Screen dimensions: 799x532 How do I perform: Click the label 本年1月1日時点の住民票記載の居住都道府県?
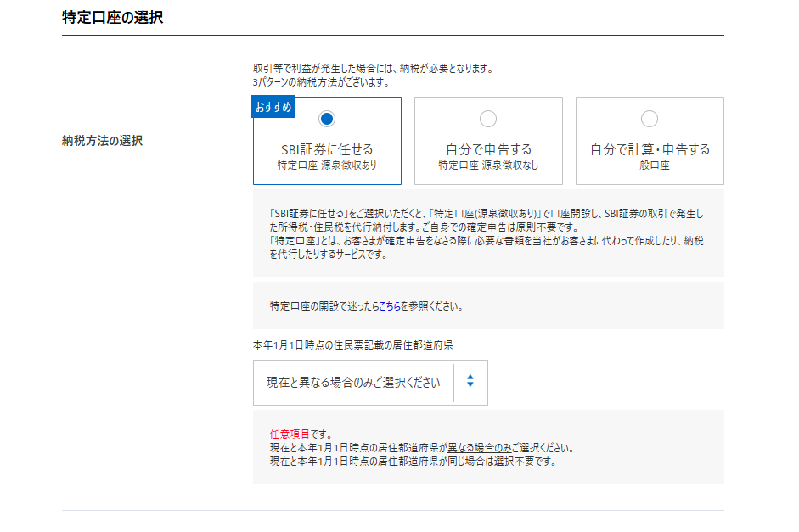pyautogui.click(x=352, y=345)
